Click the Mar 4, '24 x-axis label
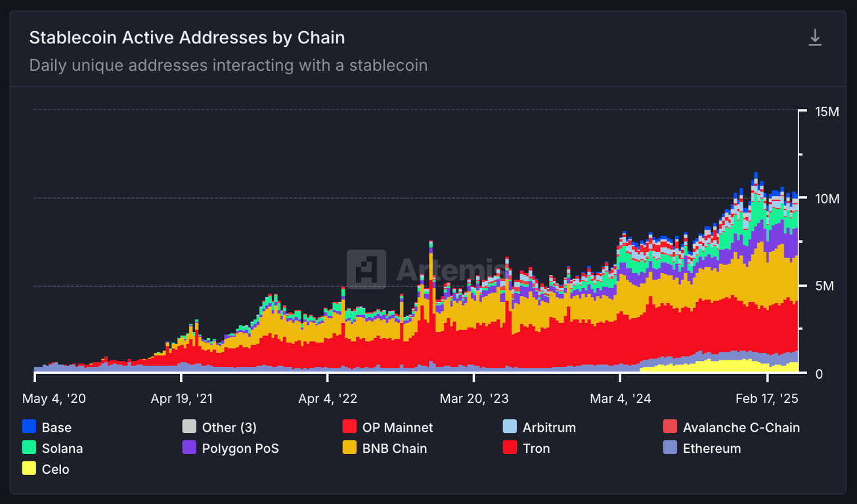 [x=621, y=398]
